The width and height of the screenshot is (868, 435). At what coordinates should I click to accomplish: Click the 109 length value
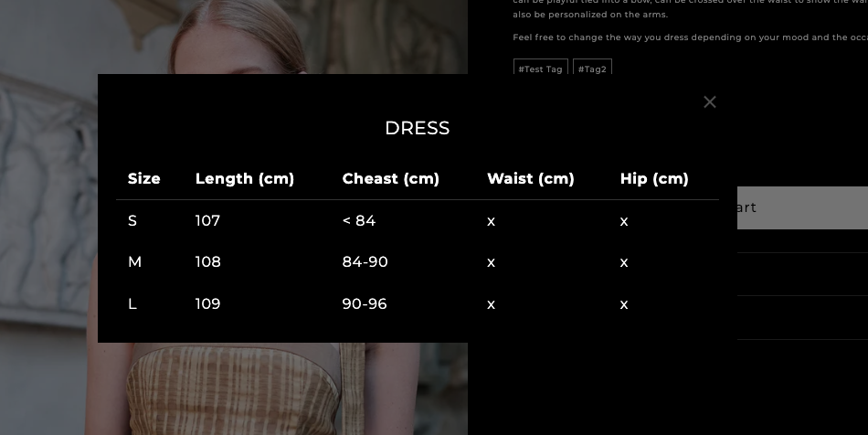(207, 303)
